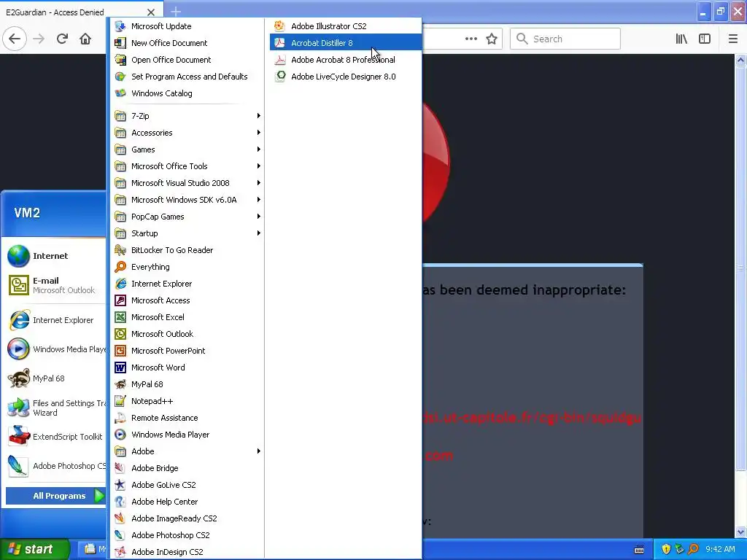The width and height of the screenshot is (747, 560).
Task: Click MyPal 68 icon in programs list
Action: (120, 384)
